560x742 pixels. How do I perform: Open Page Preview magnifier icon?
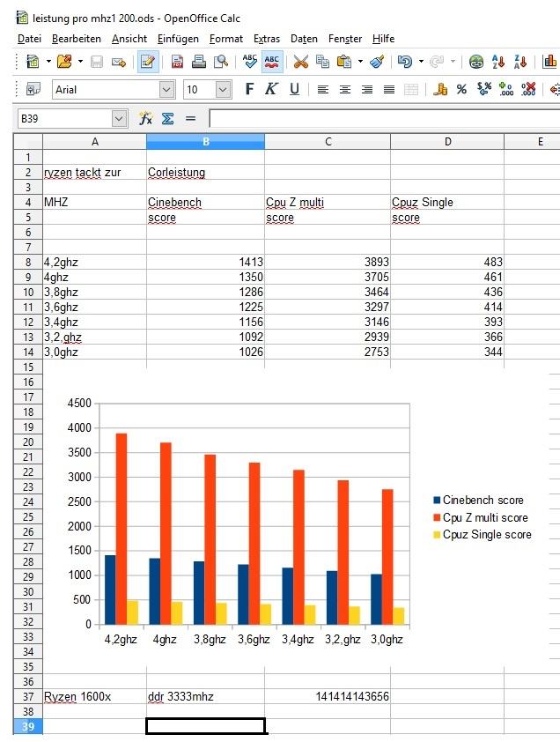[221, 62]
